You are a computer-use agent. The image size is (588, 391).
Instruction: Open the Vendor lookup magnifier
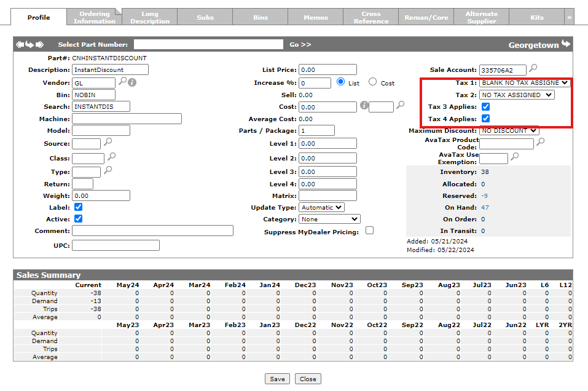click(x=122, y=81)
